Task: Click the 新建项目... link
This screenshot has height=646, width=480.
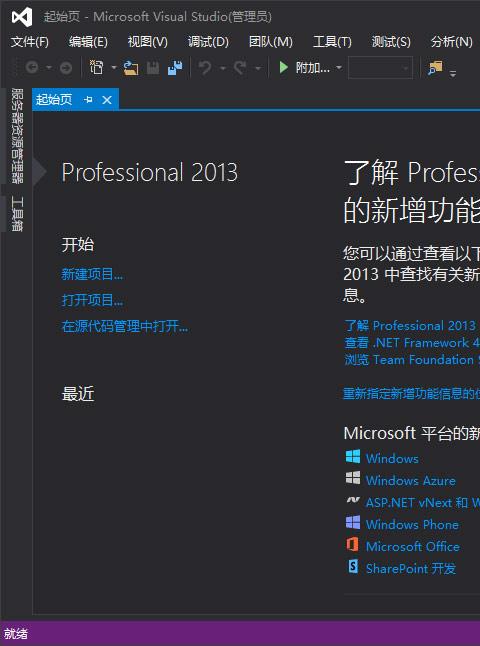Action: pyautogui.click(x=92, y=274)
